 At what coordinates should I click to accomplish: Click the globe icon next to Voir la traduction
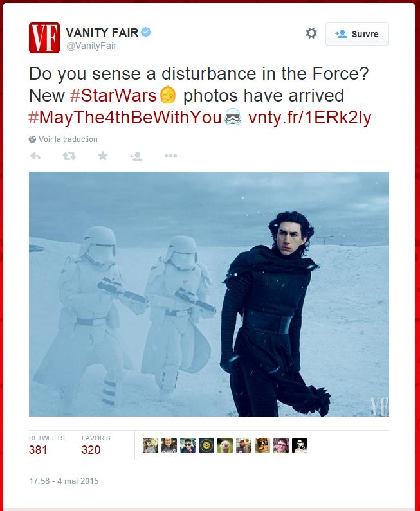click(32, 139)
